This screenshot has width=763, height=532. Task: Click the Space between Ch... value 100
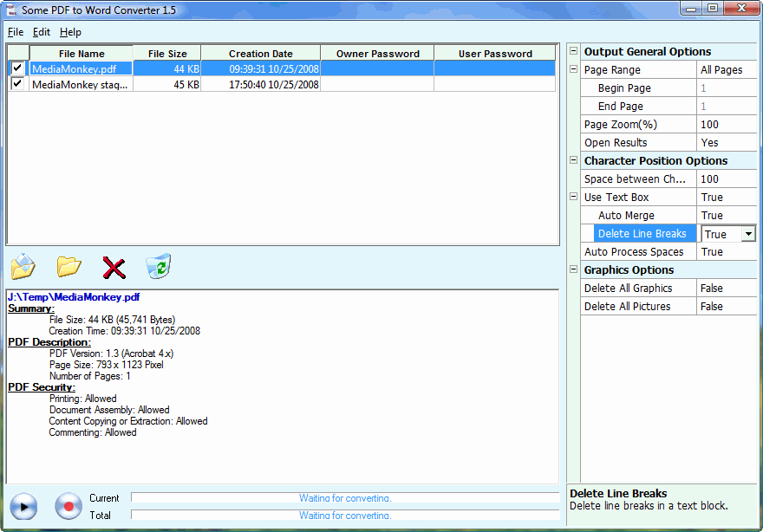coord(727,179)
